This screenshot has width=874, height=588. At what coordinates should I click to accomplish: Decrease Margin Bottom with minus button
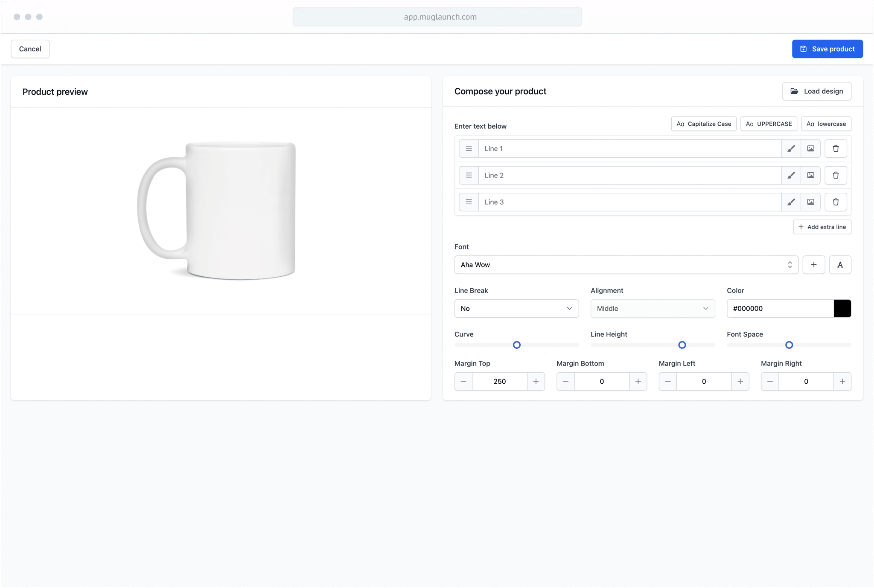coord(565,381)
